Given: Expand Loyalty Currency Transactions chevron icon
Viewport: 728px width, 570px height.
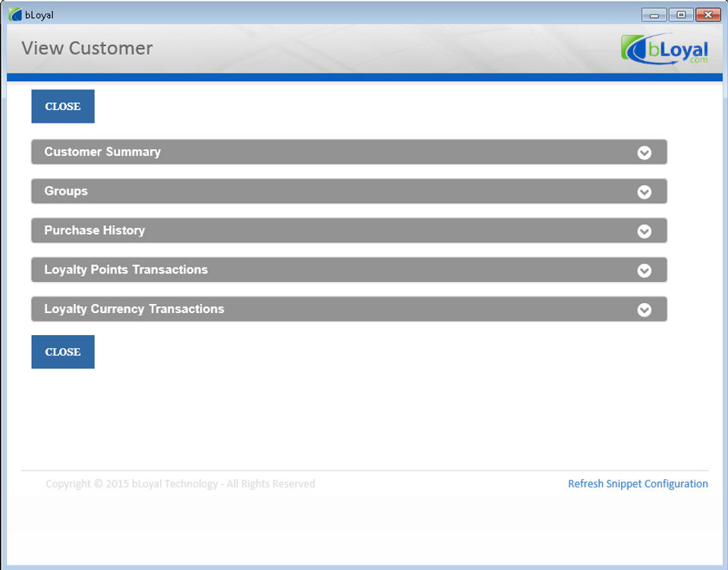Looking at the screenshot, I should point(644,309).
